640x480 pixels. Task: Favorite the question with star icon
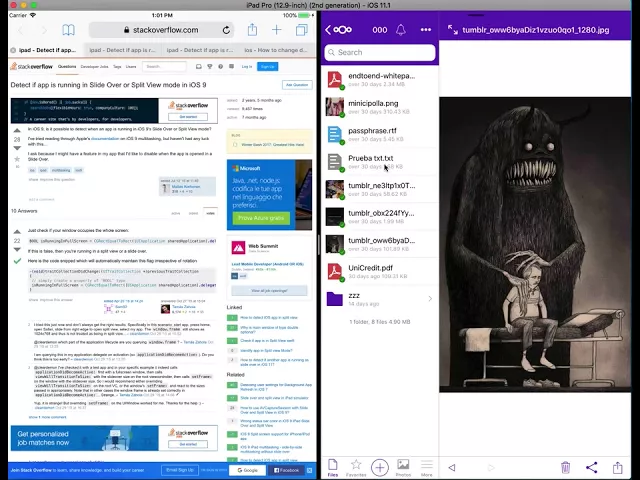tap(17, 159)
